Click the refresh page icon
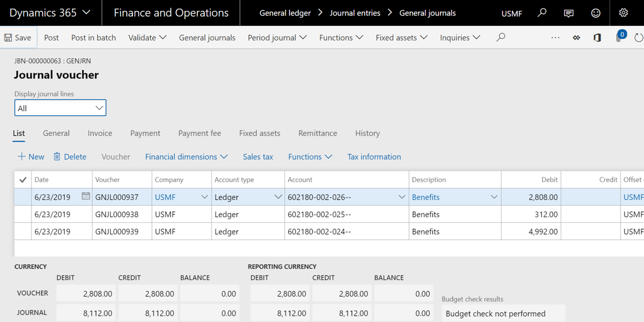644x322 pixels. (638, 38)
